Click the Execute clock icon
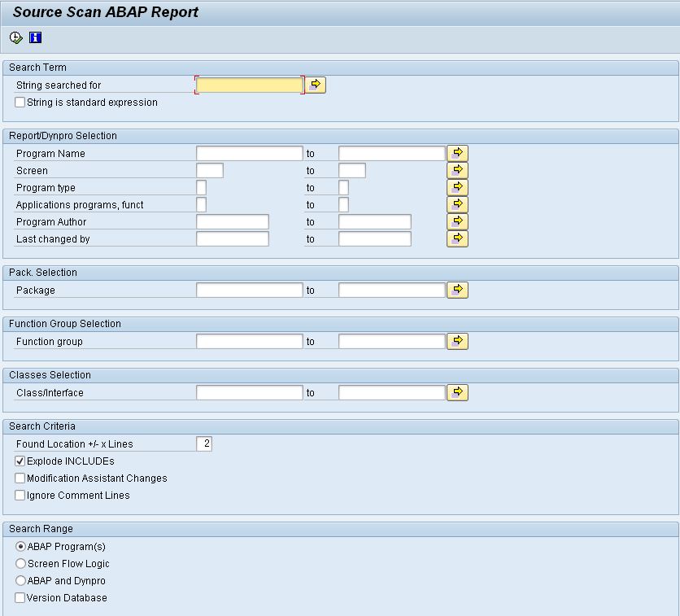Screen dimensions: 680x616 [16, 37]
